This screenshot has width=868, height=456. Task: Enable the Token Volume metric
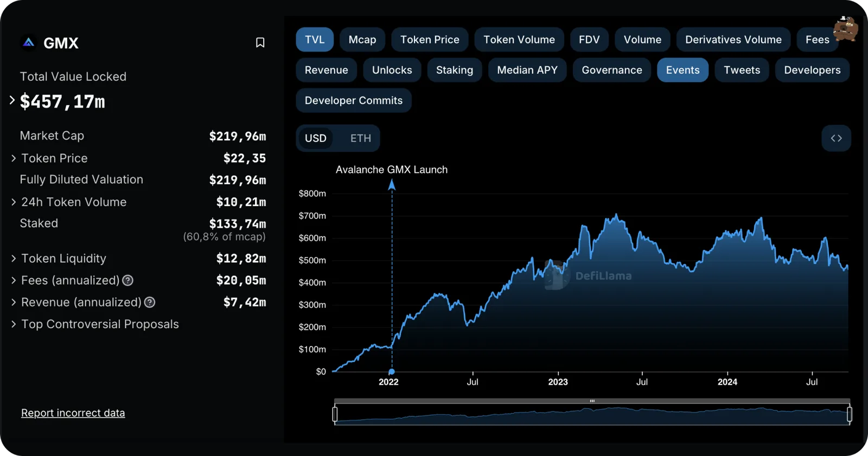pos(519,40)
